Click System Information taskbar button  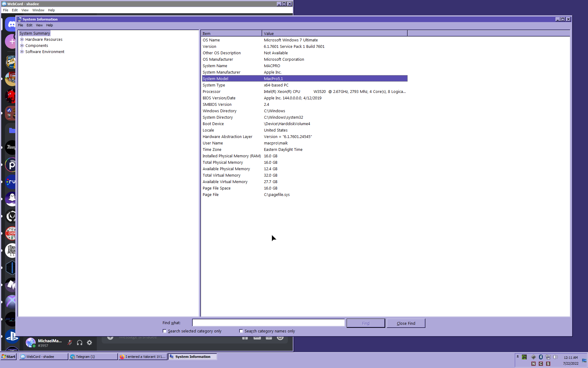(x=192, y=357)
